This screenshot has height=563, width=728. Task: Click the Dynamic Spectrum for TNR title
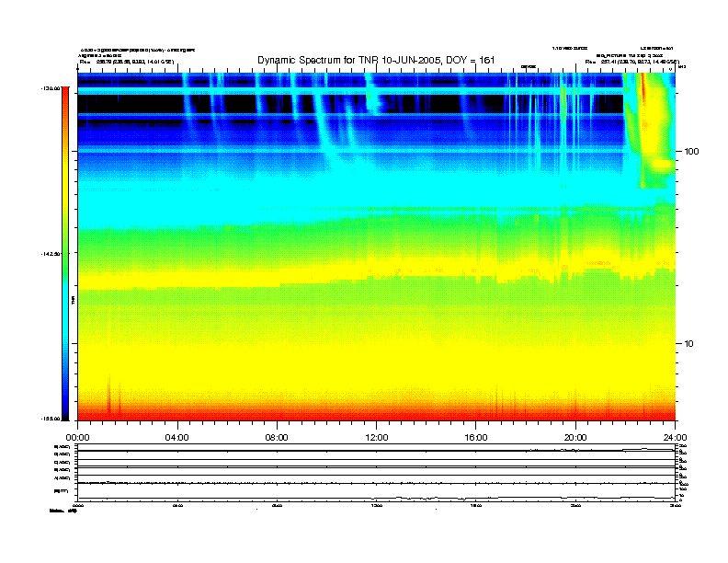click(x=376, y=60)
